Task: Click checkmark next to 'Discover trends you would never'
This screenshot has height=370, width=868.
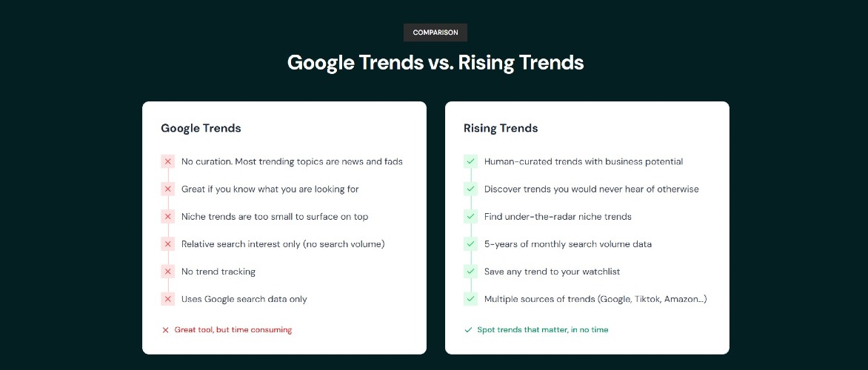Action: pos(470,189)
